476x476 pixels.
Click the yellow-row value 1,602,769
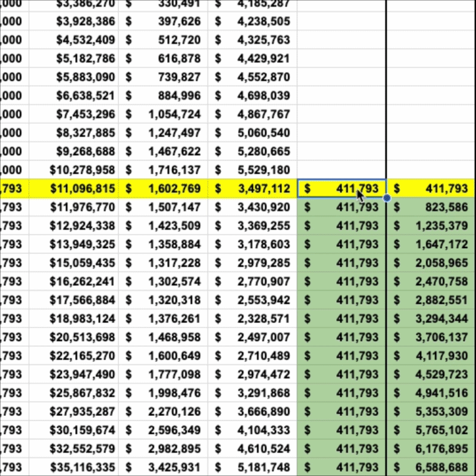pos(163,189)
